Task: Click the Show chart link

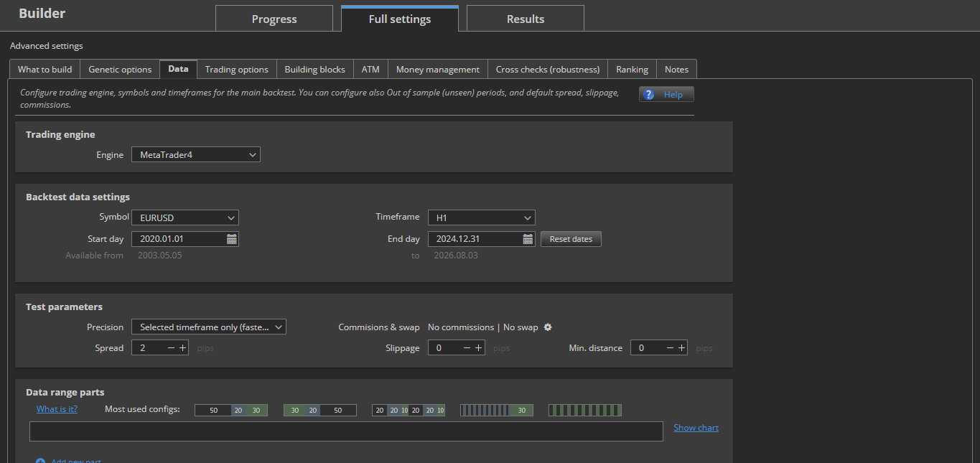Action: pyautogui.click(x=696, y=428)
